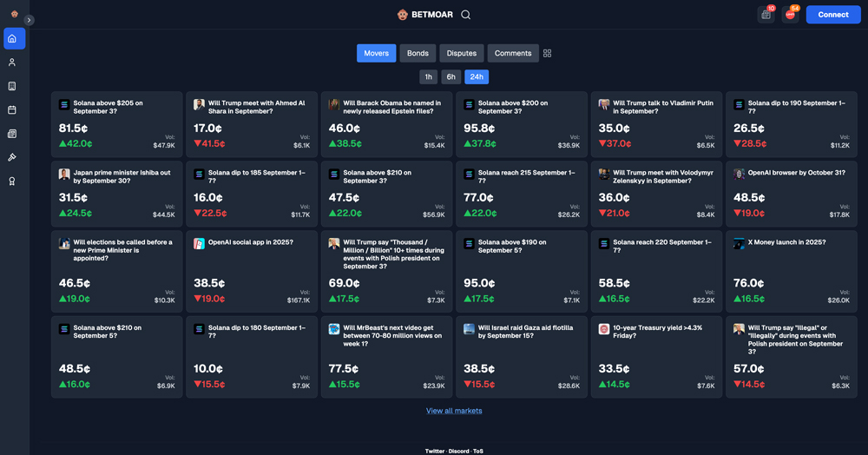Image resolution: width=868 pixels, height=455 pixels.
Task: Select the 1h timeframe filter
Action: click(428, 76)
